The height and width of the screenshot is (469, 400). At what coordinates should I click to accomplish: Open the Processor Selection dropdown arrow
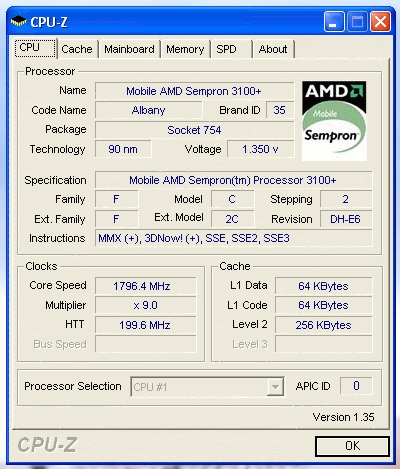pyautogui.click(x=275, y=387)
